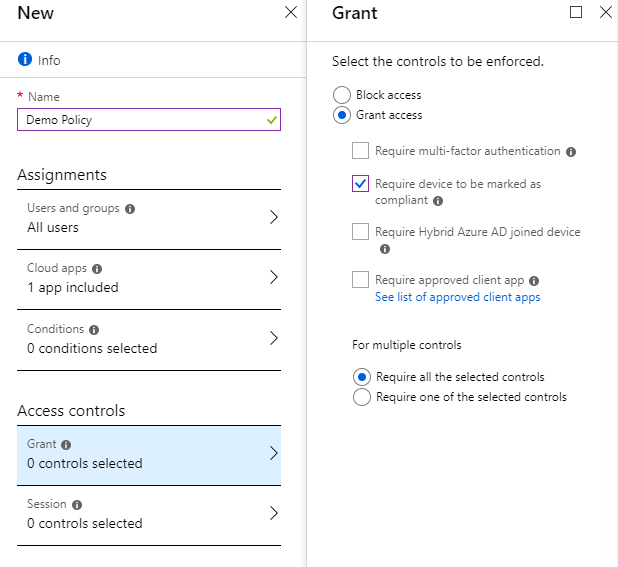Select the Grant access controls item
The width and height of the screenshot is (618, 567).
pyautogui.click(x=148, y=454)
